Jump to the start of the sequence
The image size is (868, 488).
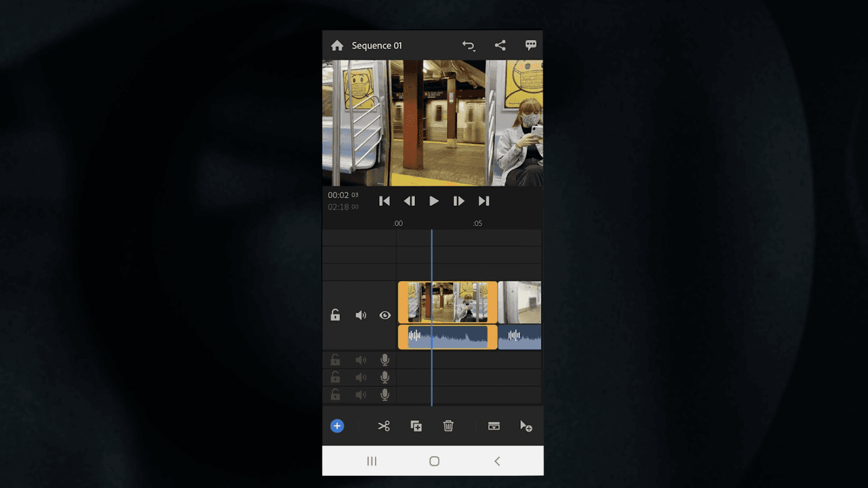384,201
